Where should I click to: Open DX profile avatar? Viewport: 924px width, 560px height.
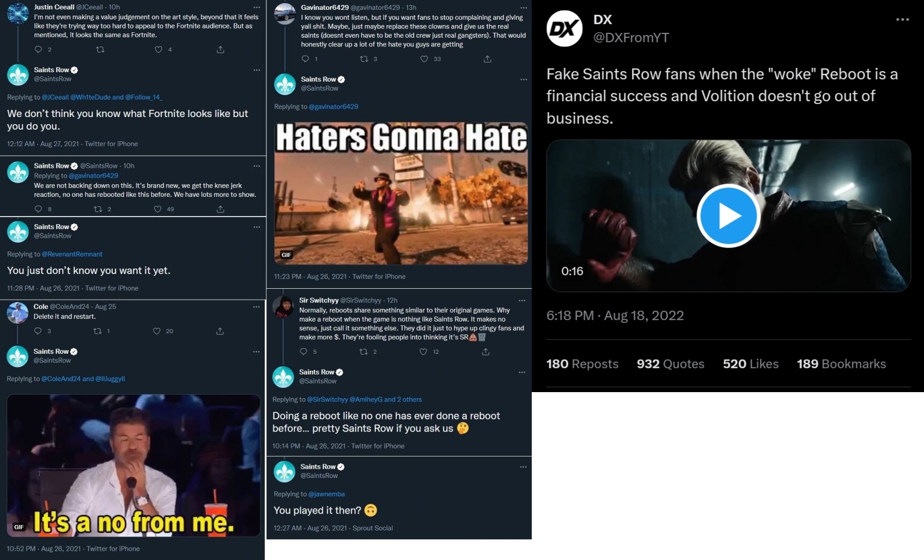pos(565,28)
